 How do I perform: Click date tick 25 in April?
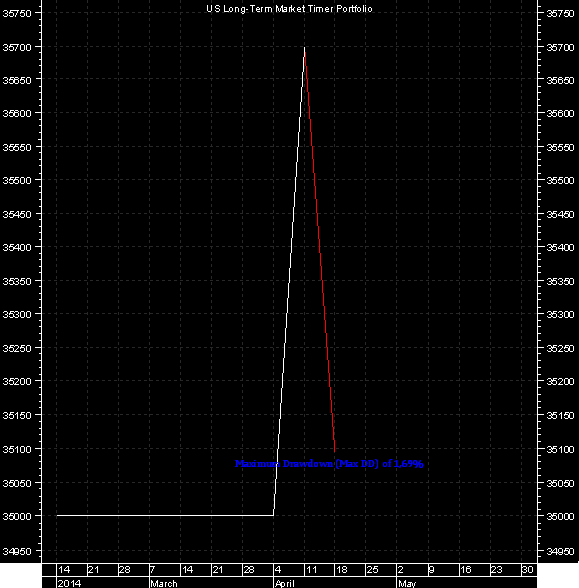[x=372, y=570]
